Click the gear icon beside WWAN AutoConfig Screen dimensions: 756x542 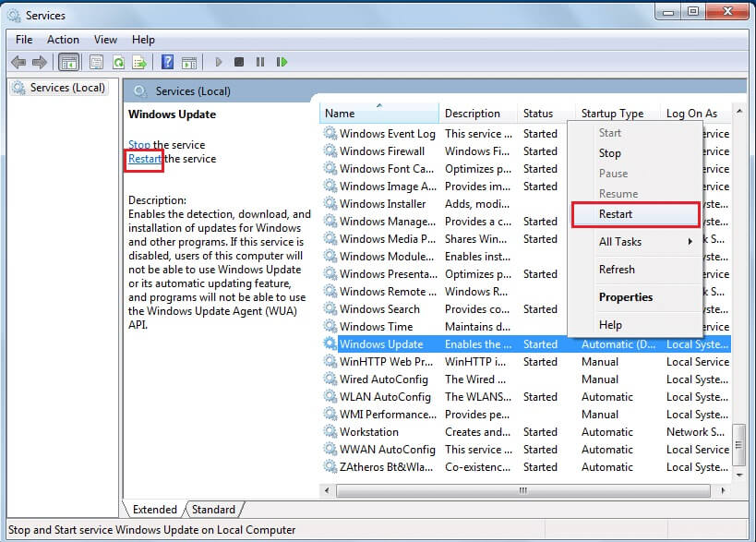(330, 449)
